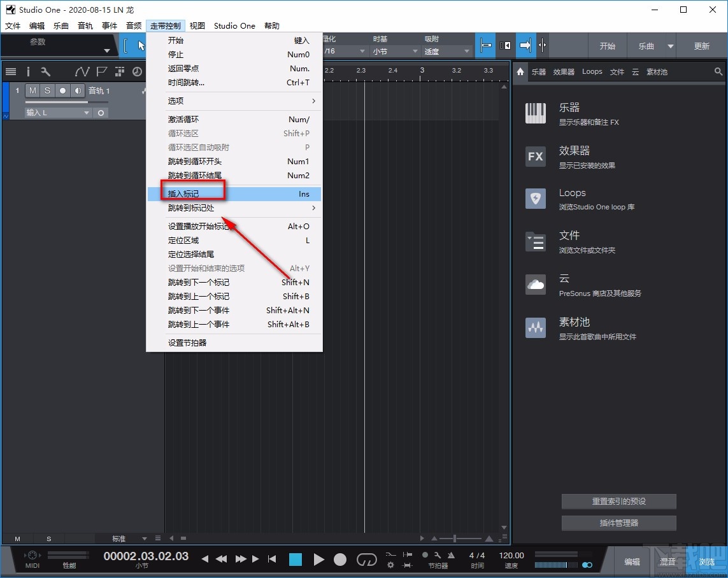Viewport: 728px width, 578px height.
Task: Open the 视图 menu
Action: [197, 25]
